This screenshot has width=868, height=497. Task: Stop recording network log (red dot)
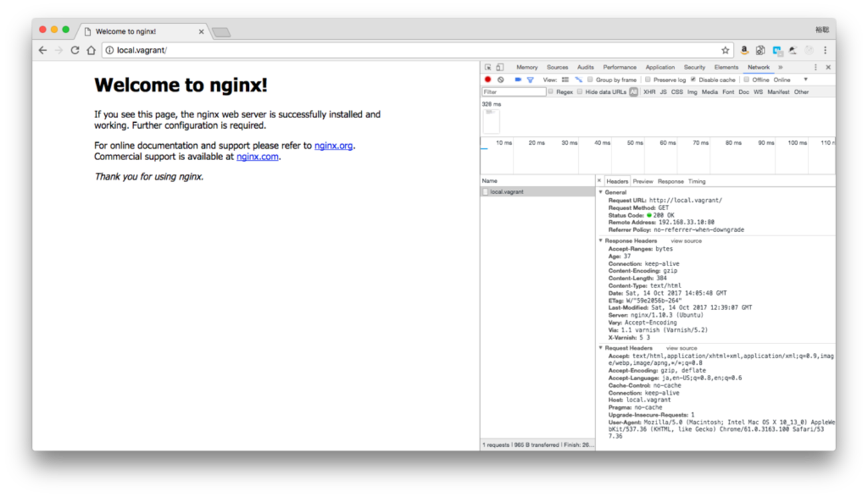pos(487,79)
